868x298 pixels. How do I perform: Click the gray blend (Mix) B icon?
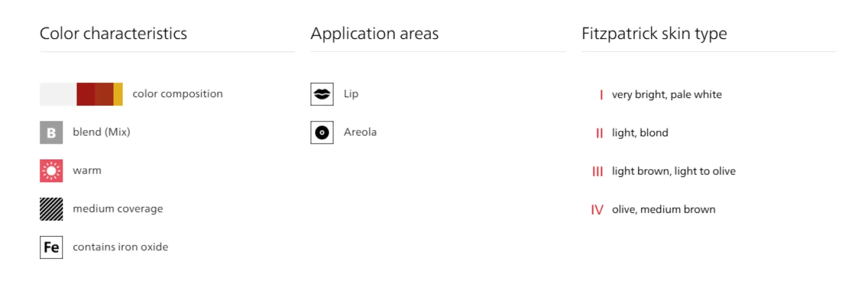pos(51,133)
